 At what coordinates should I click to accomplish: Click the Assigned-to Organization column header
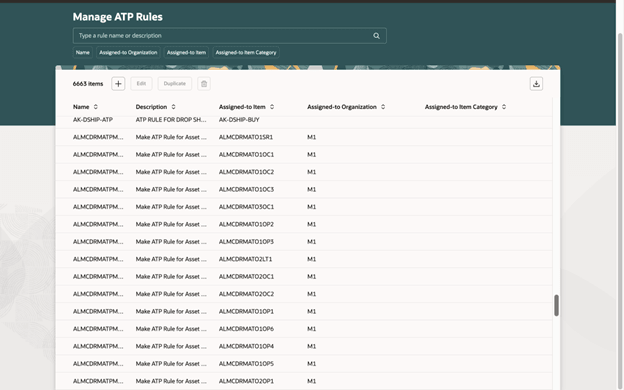[x=342, y=107]
